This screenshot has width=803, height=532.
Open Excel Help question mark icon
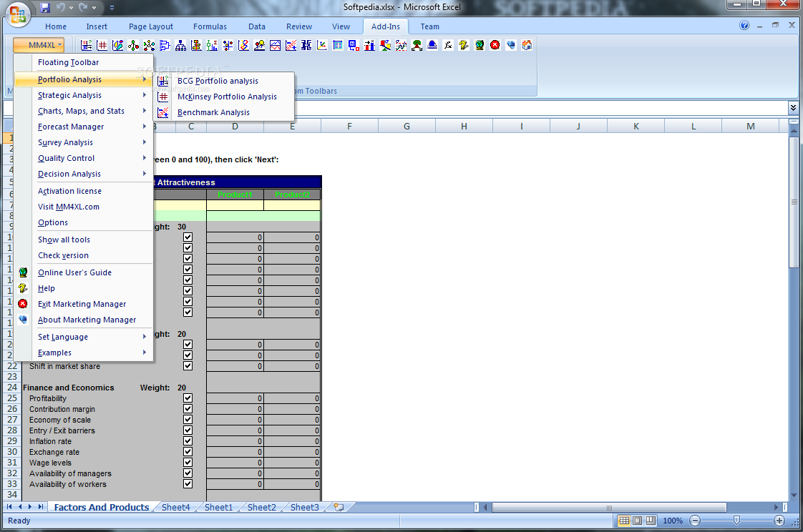pyautogui.click(x=744, y=26)
